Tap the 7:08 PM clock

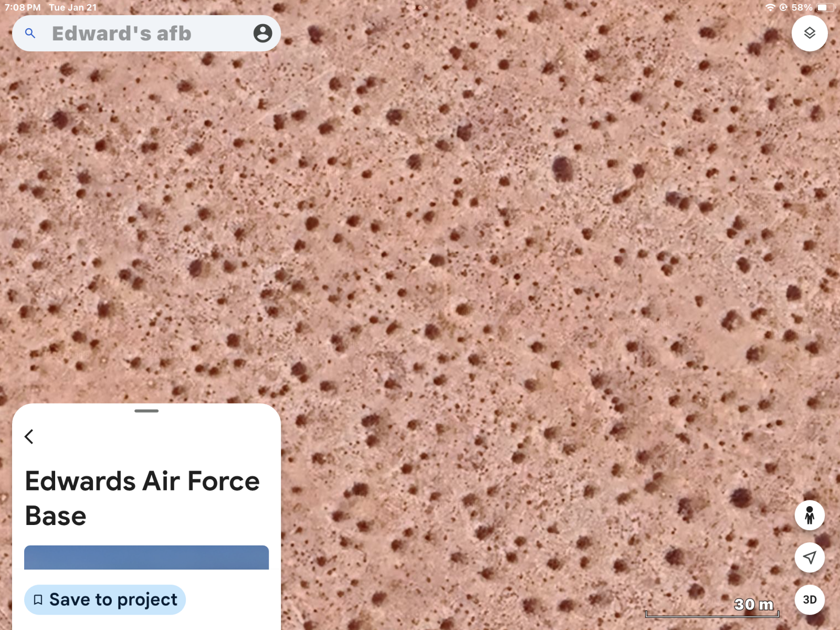coord(23,7)
